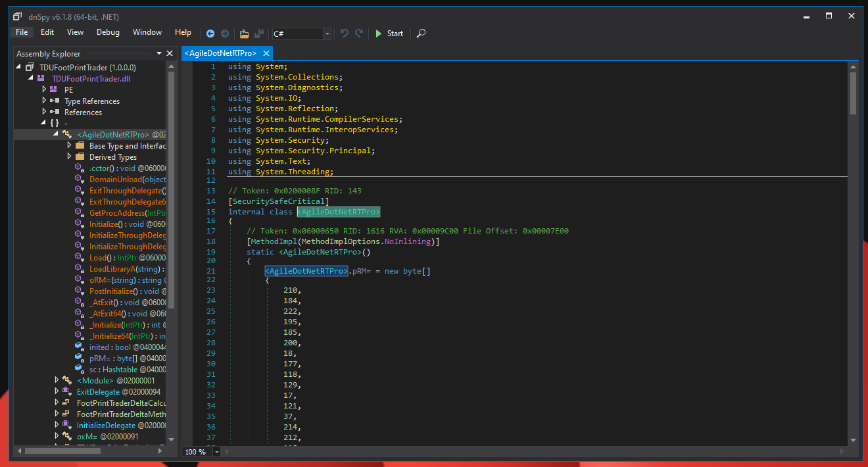Screen dimensions: 868x467
Task: Collapse the <AgileDotNetRTPro> class node
Action: (x=57, y=134)
